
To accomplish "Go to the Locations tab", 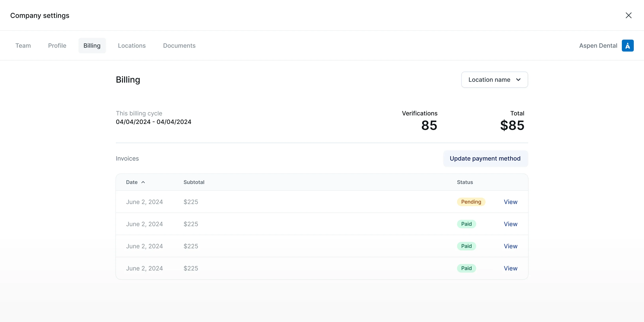I will coord(132,46).
